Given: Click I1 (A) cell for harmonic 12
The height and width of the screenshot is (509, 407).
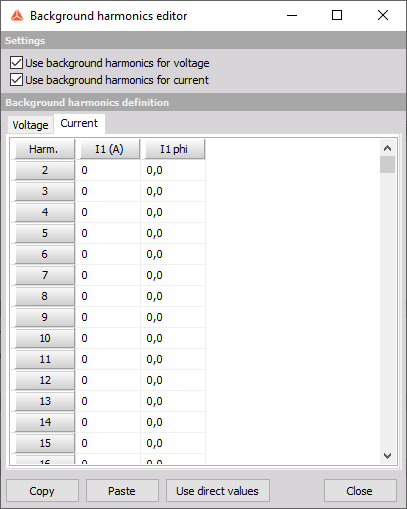Looking at the screenshot, I should 108,380.
